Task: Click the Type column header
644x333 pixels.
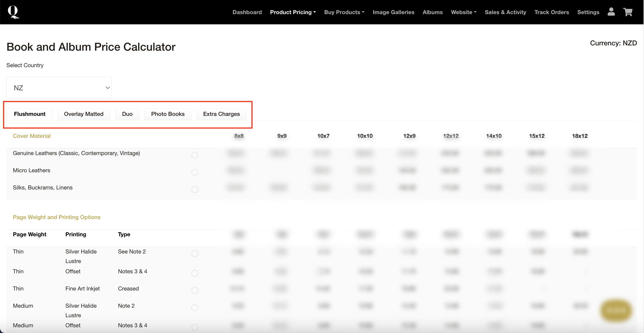Action: click(124, 234)
